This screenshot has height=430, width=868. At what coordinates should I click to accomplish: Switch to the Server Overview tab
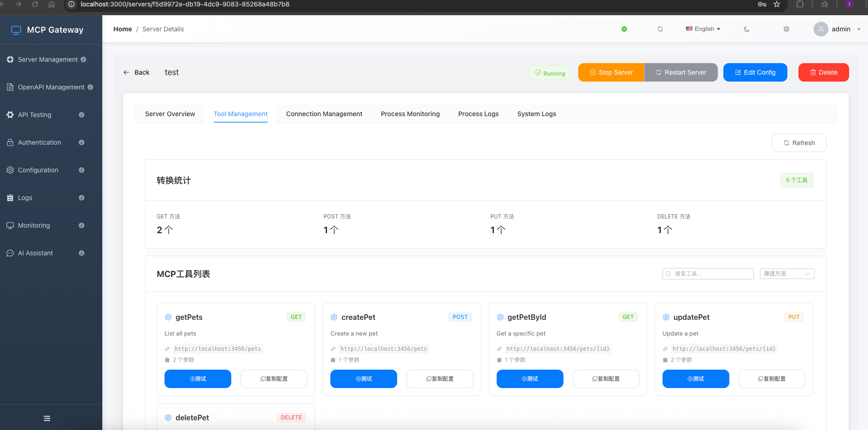point(170,114)
